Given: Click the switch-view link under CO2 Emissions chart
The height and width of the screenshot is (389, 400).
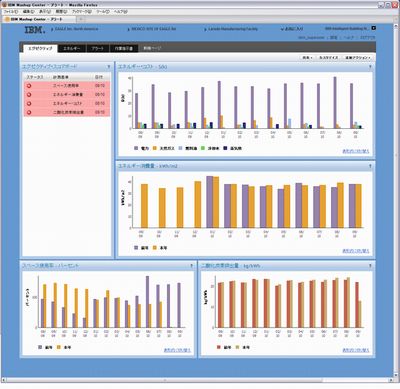Looking at the screenshot, I should click(x=356, y=350).
